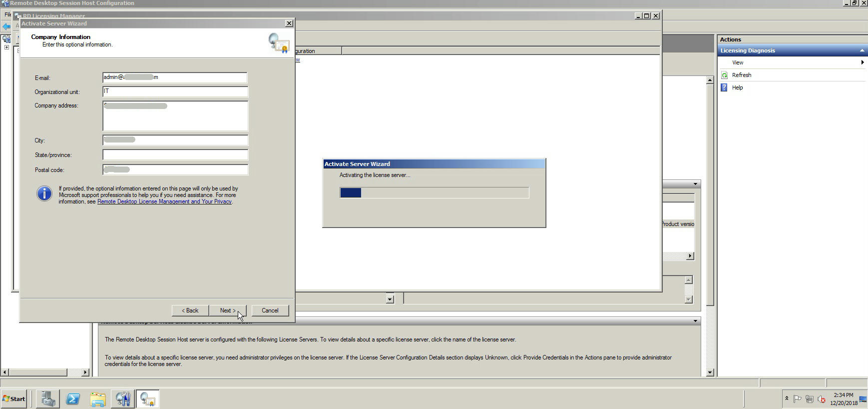Collapse the Licensing Diagnosis actions section
This screenshot has height=409, width=868.
(x=862, y=50)
